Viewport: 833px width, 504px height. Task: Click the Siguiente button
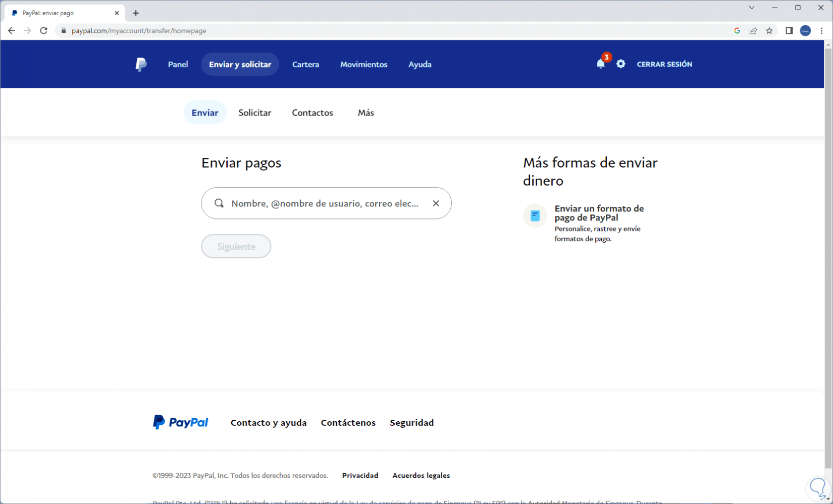236,246
